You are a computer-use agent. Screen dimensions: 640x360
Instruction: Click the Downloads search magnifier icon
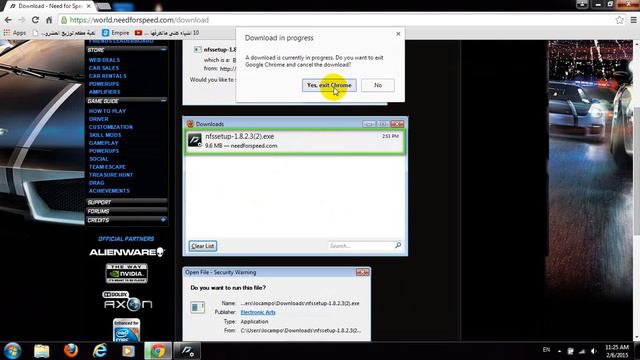pyautogui.click(x=398, y=245)
